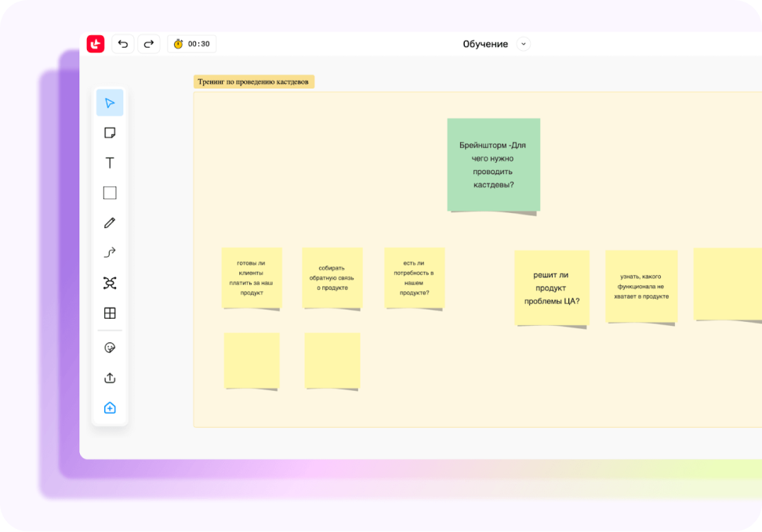Click the undo arrow button
The width and height of the screenshot is (762, 532).
(123, 44)
